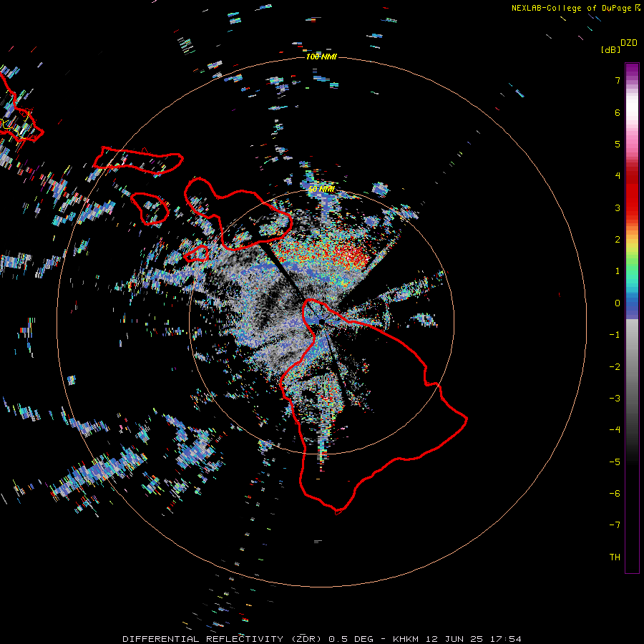Click the 3 dB scale label

coord(618,208)
